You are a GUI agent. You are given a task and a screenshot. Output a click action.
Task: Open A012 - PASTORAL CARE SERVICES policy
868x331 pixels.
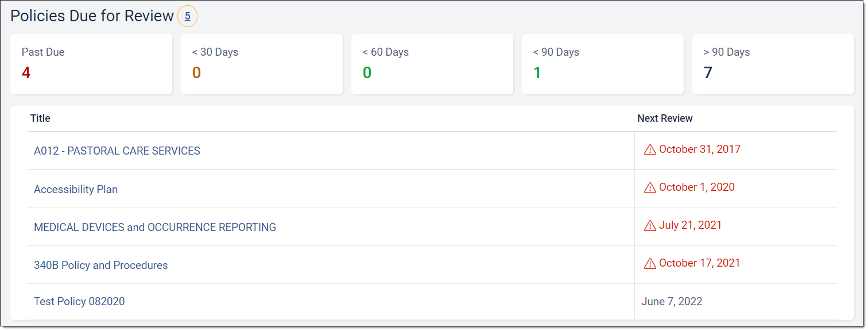point(117,151)
